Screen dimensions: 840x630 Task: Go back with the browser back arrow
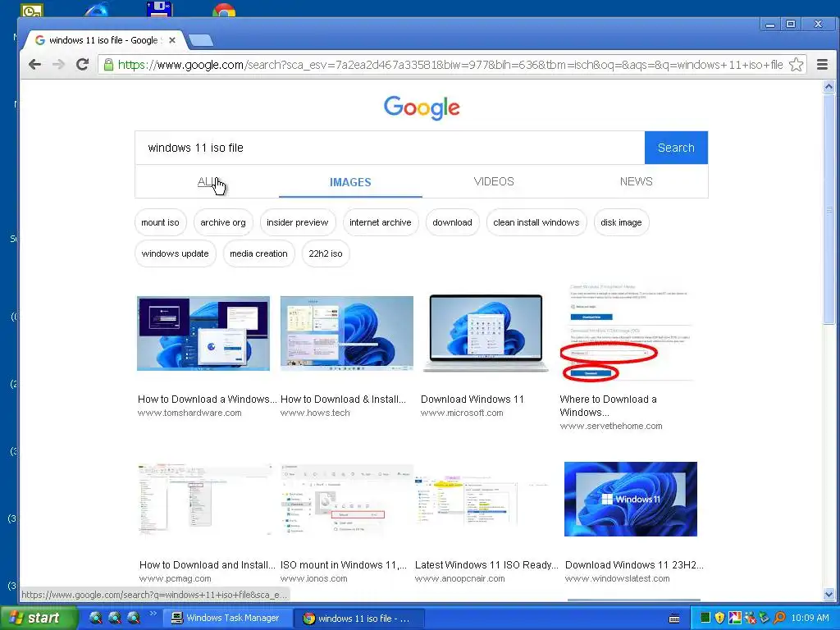pyautogui.click(x=34, y=65)
